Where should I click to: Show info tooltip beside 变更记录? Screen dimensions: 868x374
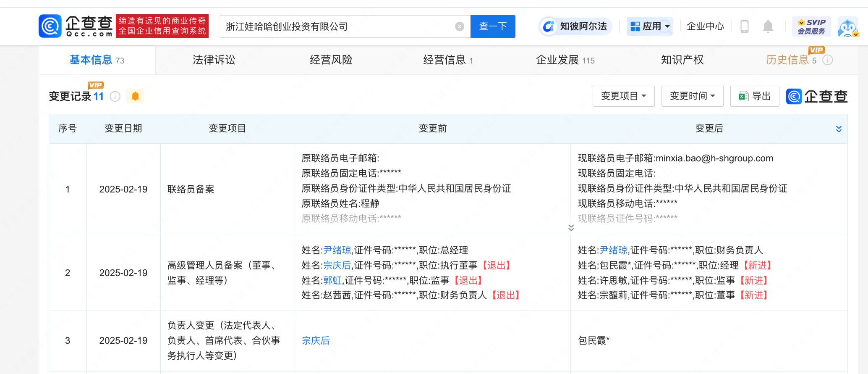(x=115, y=97)
